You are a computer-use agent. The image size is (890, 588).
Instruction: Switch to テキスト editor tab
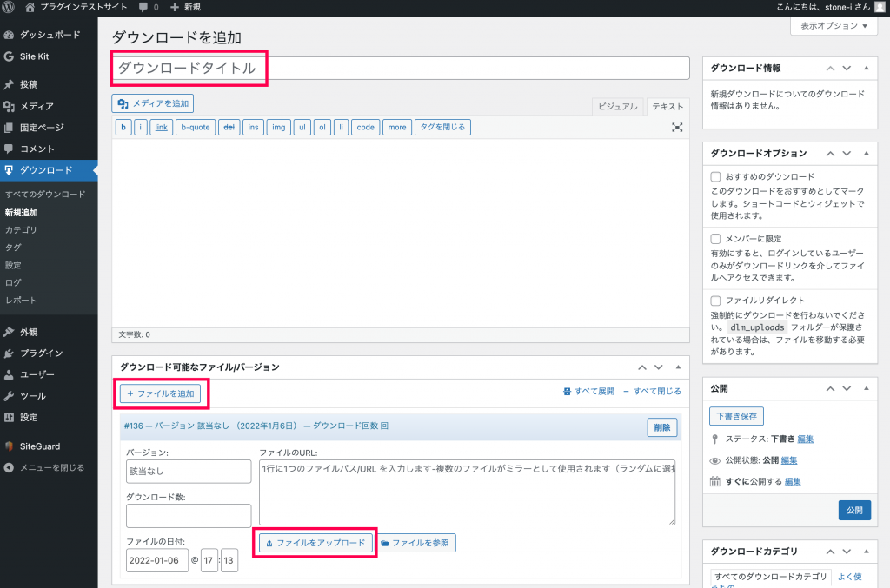click(667, 107)
